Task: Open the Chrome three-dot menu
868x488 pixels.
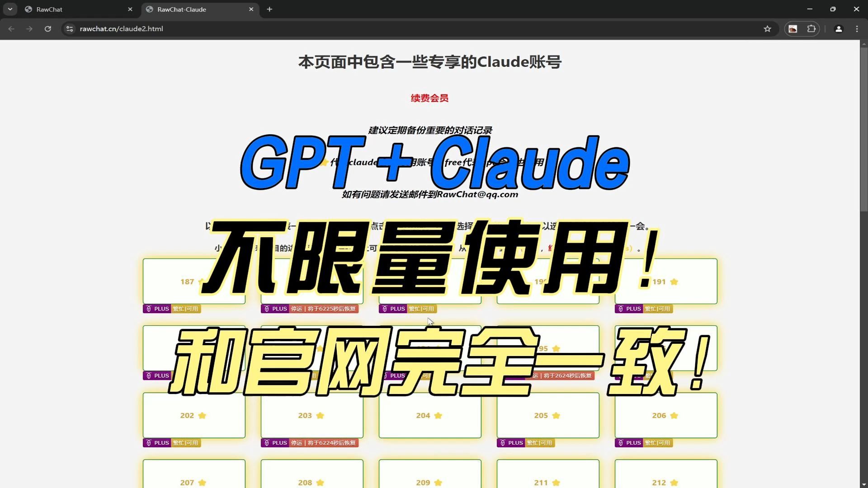Action: (857, 29)
